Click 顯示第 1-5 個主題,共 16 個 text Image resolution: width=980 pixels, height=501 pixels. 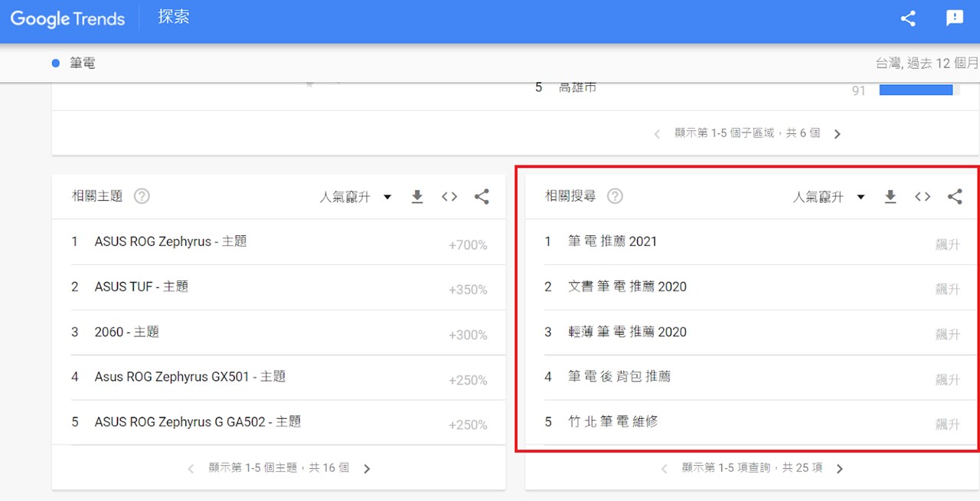279,468
